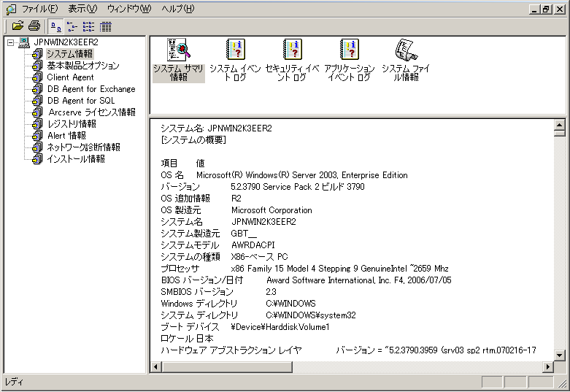Click icon beside DB Agent for SQL
The width and height of the screenshot is (570, 392).
tap(37, 101)
